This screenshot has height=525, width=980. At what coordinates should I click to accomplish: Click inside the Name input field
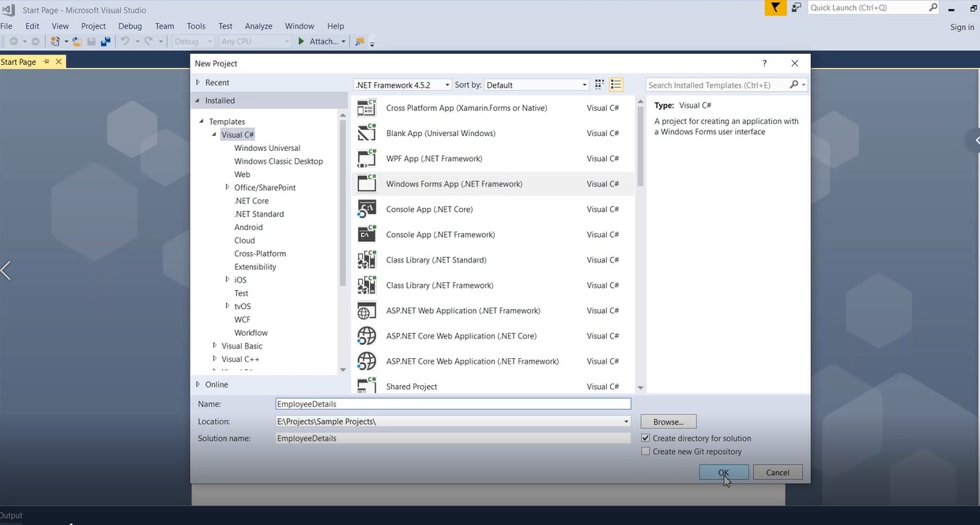(x=452, y=403)
